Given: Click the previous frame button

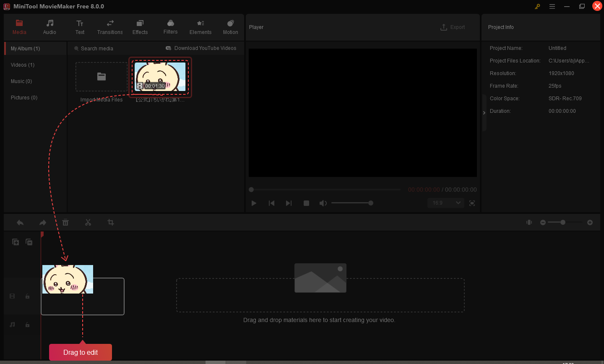Looking at the screenshot, I should [x=271, y=203].
